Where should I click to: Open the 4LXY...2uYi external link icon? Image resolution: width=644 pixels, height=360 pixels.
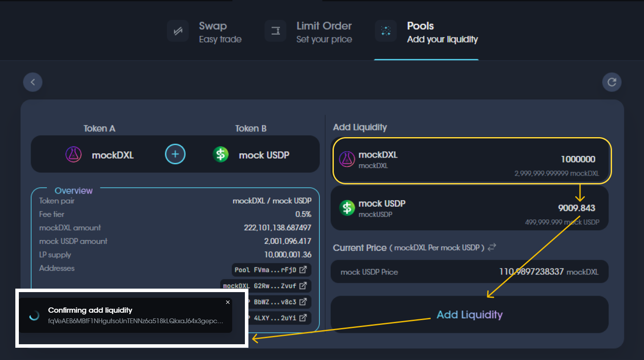click(303, 318)
